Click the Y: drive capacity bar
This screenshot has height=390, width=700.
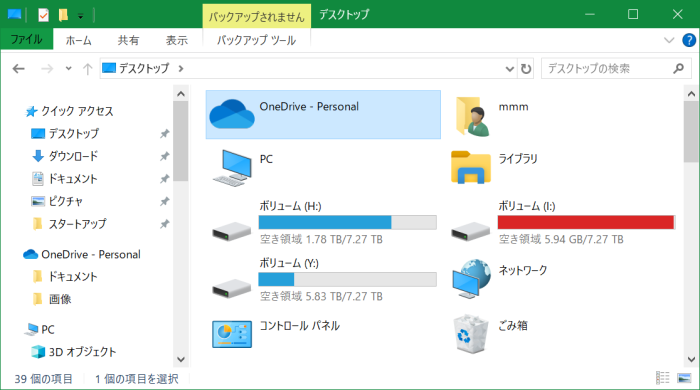pos(347,279)
